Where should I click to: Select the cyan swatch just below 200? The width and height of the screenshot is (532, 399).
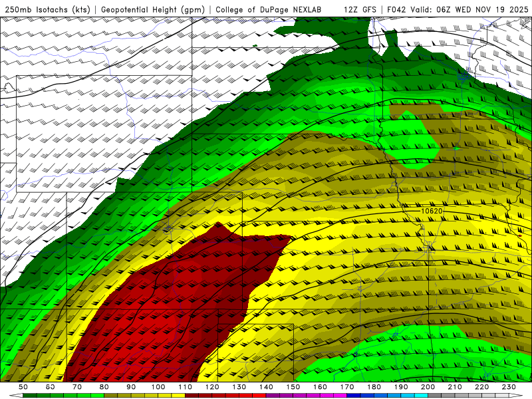click(421, 396)
